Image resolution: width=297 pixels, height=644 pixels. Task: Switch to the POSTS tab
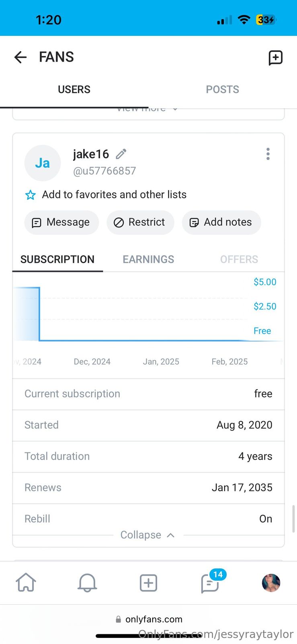click(x=222, y=89)
